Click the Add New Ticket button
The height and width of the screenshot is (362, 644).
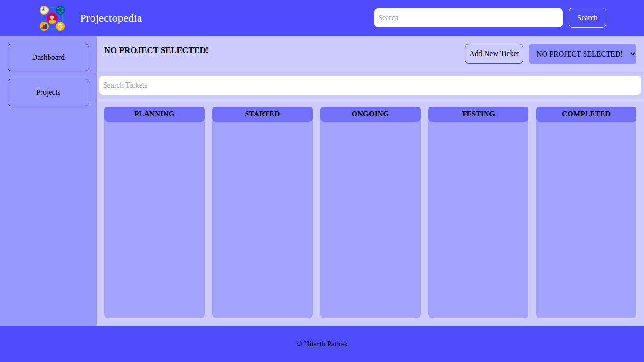(494, 54)
